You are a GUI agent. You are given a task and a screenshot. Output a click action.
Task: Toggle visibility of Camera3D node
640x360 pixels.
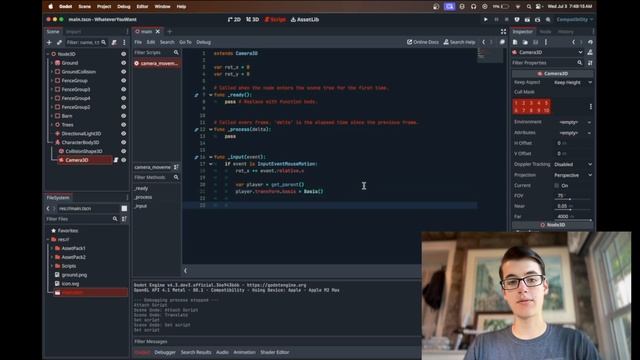point(123,160)
